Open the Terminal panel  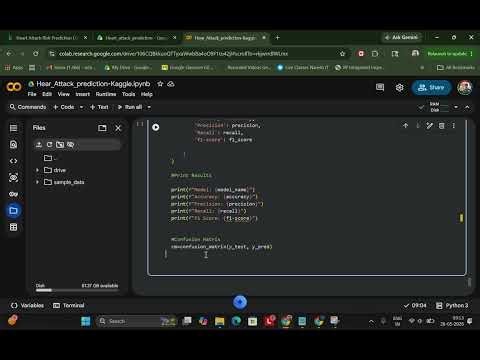(x=69, y=305)
